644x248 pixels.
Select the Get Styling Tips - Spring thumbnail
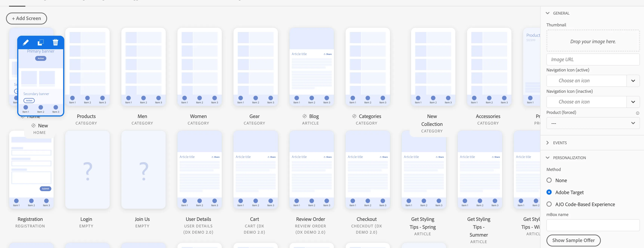point(423,170)
